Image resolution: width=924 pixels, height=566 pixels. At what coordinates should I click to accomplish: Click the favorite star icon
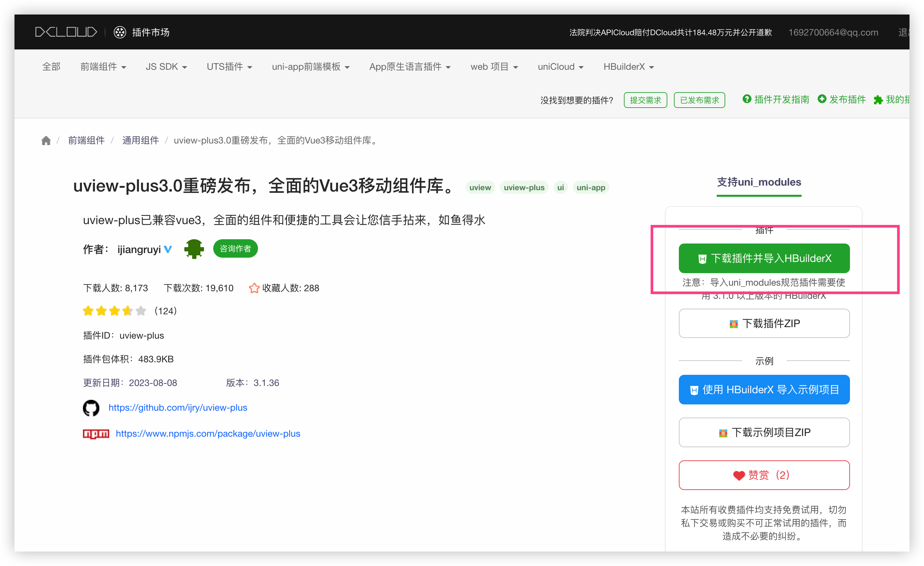click(x=254, y=288)
